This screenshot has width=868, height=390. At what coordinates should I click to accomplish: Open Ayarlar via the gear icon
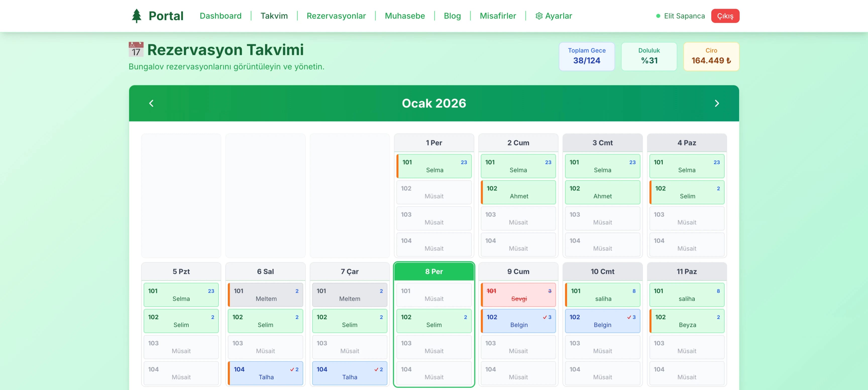(539, 16)
